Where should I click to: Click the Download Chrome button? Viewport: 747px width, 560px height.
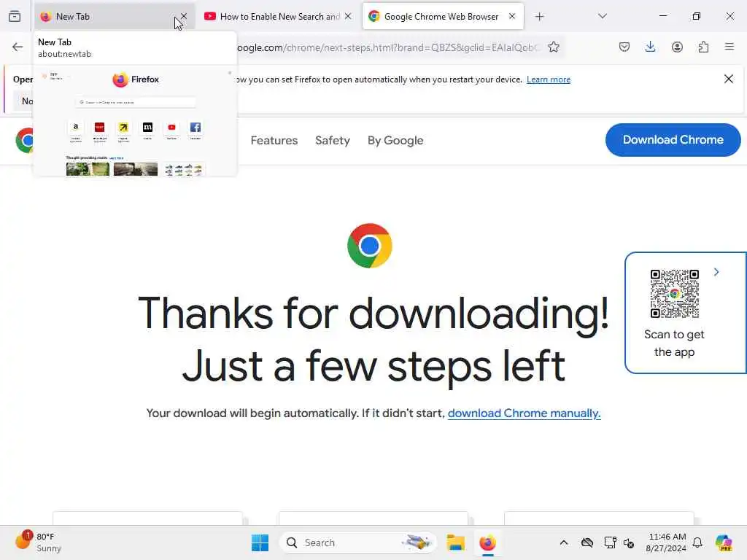(673, 139)
